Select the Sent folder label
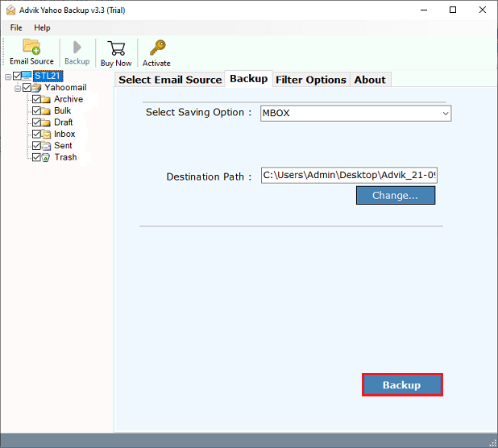498x448 pixels. (63, 145)
